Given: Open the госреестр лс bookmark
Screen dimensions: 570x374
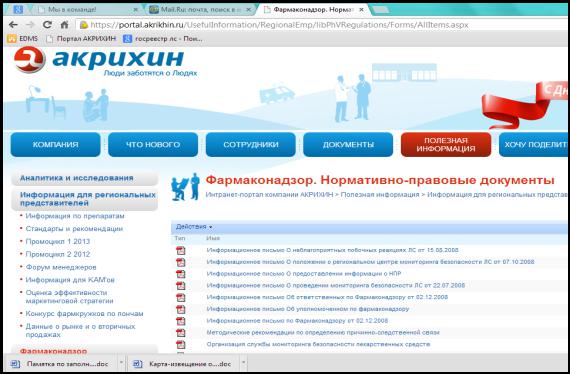Looking at the screenshot, I should coord(163,39).
